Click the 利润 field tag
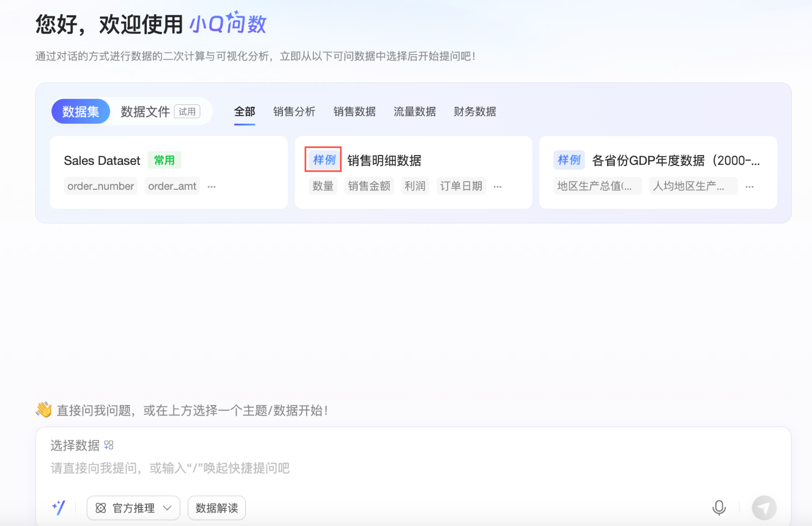This screenshot has height=526, width=812. (415, 186)
